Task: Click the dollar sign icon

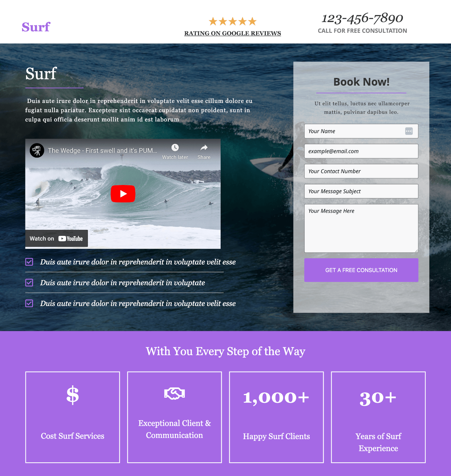Action: (x=73, y=395)
